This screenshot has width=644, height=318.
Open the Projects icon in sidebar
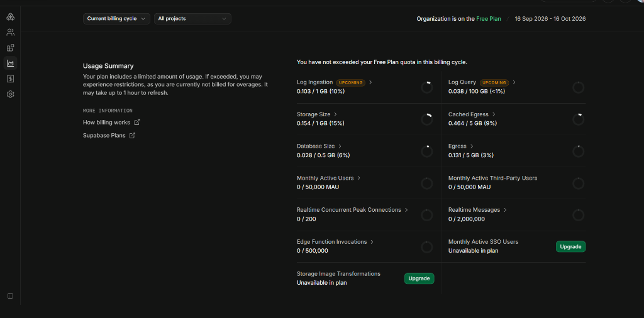[x=10, y=17]
